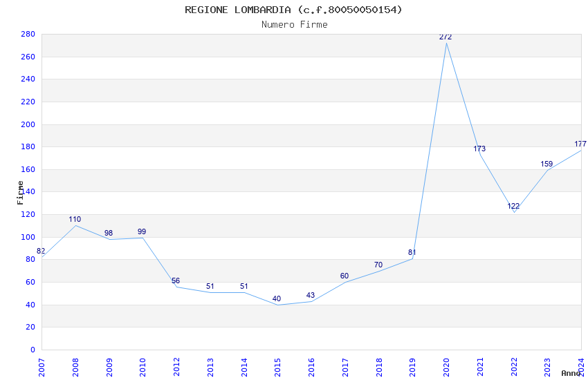Viewport: 588px width, 380px height.
Task: Click the y-axis tick label 120
Action: tap(28, 214)
